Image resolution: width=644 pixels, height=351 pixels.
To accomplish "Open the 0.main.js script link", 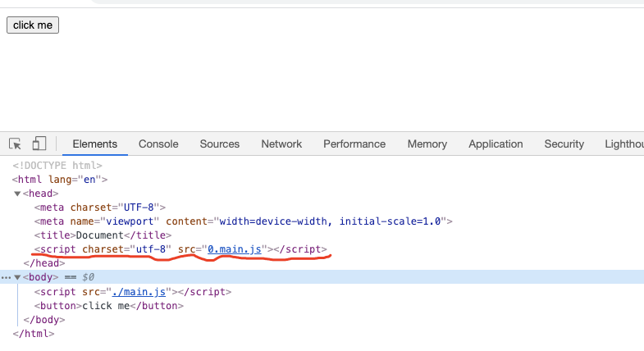I will pos(235,249).
